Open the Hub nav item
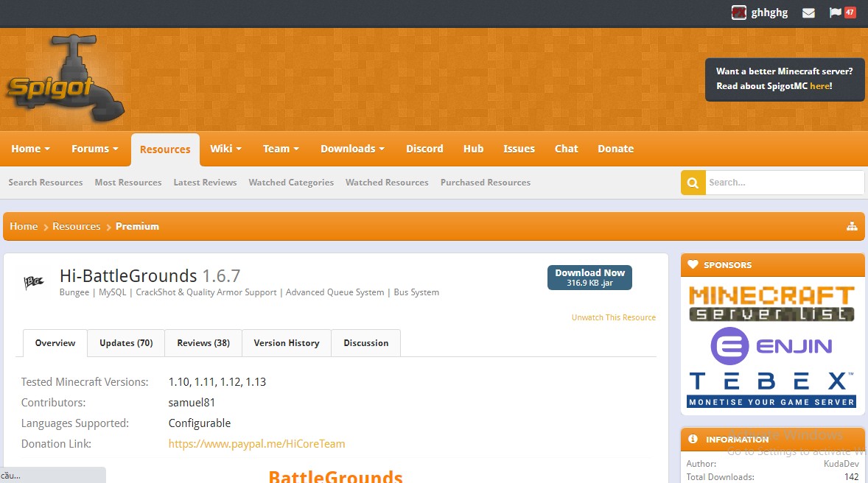Viewport: 868px width, 483px height. pyautogui.click(x=473, y=149)
